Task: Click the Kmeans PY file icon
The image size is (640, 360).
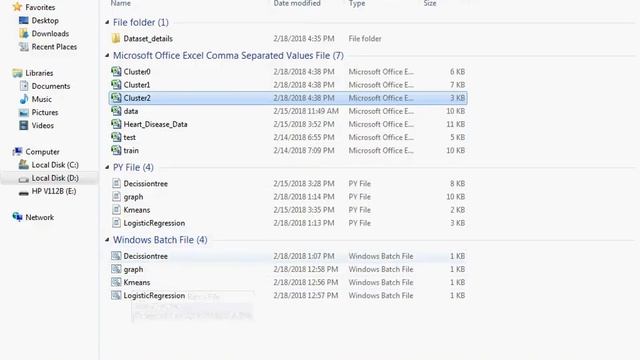Action: tap(116, 210)
